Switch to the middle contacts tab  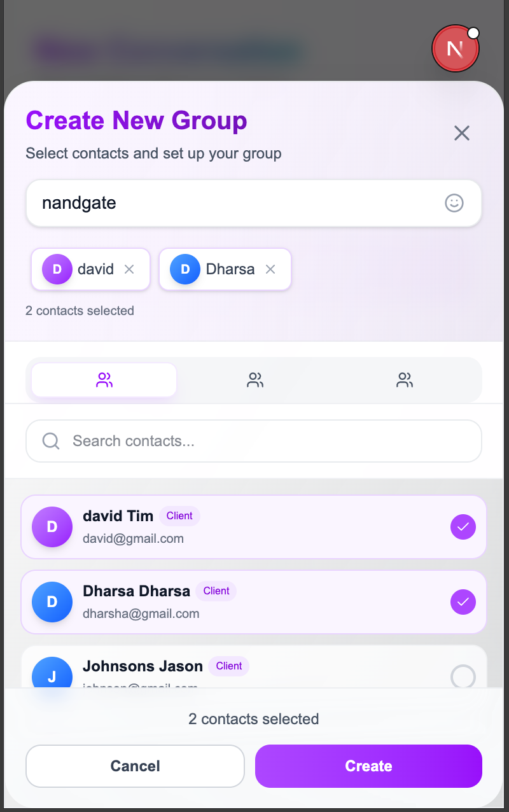tap(254, 381)
